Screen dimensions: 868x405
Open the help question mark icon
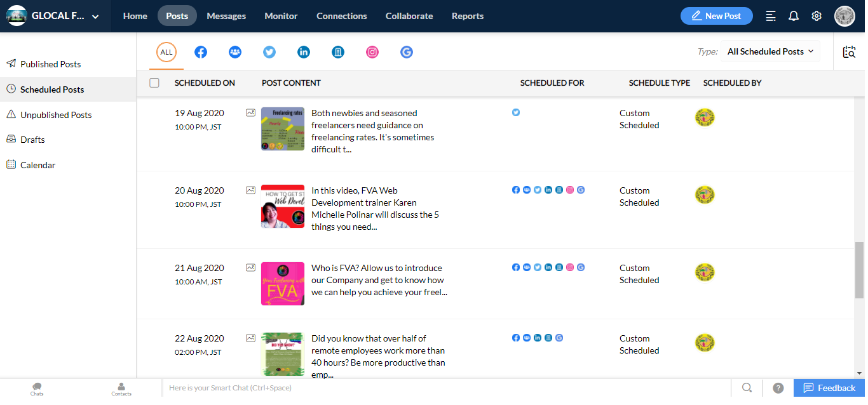pyautogui.click(x=778, y=388)
